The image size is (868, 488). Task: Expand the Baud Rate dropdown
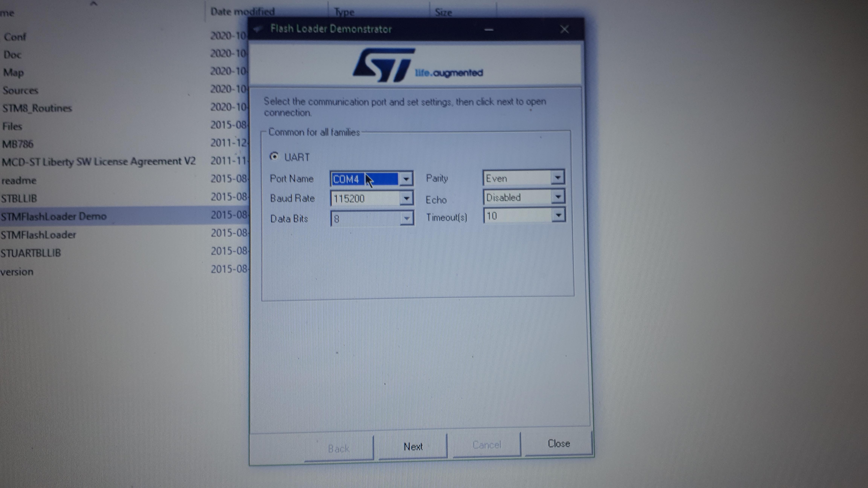tap(406, 198)
